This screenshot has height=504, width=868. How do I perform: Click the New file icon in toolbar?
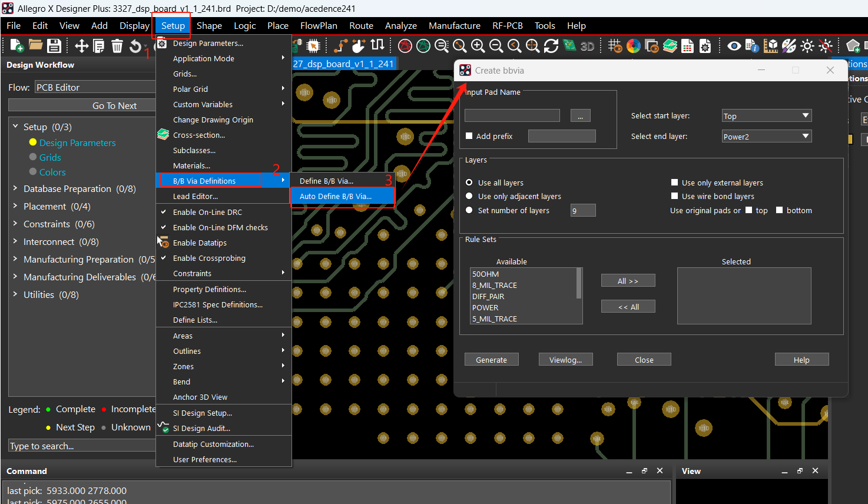(x=17, y=46)
